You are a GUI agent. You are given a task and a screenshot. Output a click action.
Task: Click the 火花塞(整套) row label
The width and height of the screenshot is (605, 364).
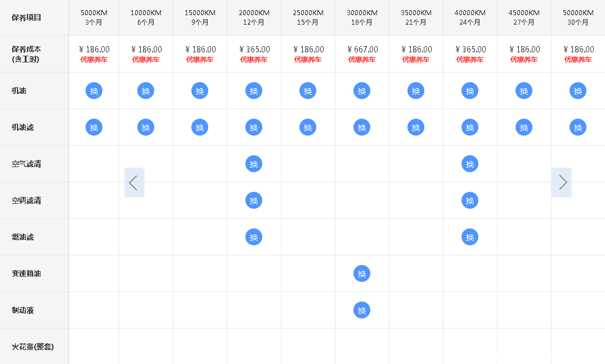click(x=33, y=347)
